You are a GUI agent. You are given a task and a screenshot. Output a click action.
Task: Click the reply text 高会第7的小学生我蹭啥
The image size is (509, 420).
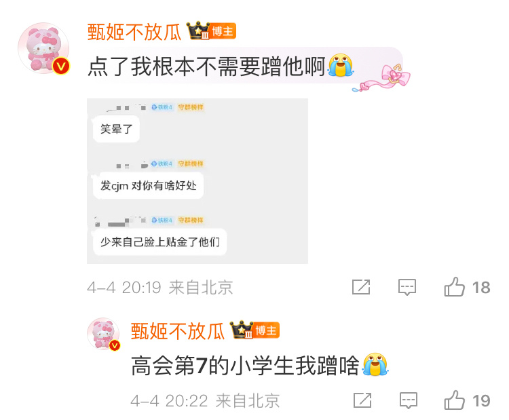pyautogui.click(x=246, y=366)
